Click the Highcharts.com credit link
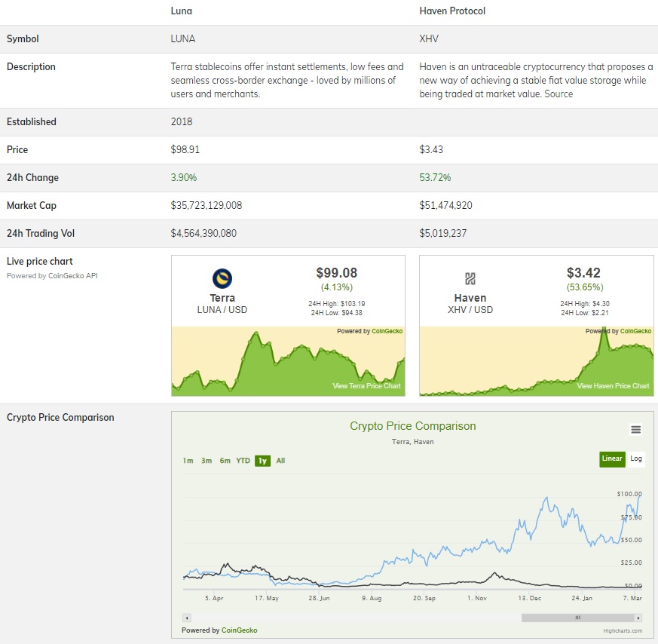Screen dimensions: 658x644 pyautogui.click(x=623, y=630)
